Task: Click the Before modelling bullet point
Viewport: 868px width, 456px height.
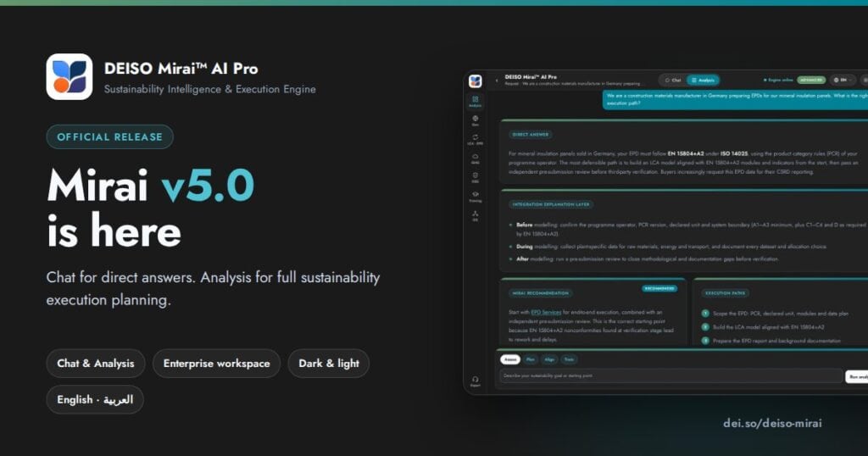Action: 687,230
